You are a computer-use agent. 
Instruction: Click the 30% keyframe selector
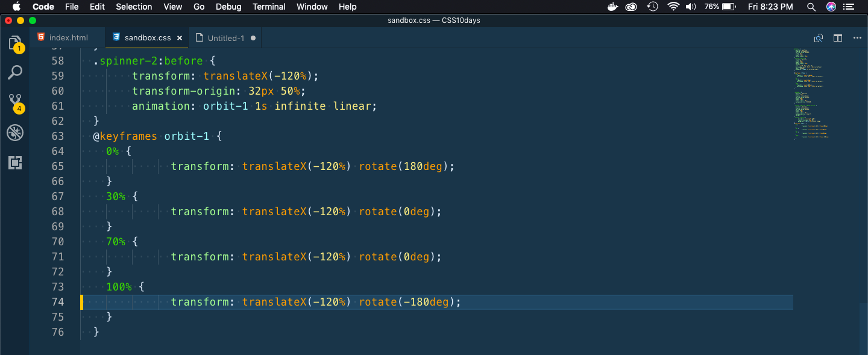tap(116, 196)
